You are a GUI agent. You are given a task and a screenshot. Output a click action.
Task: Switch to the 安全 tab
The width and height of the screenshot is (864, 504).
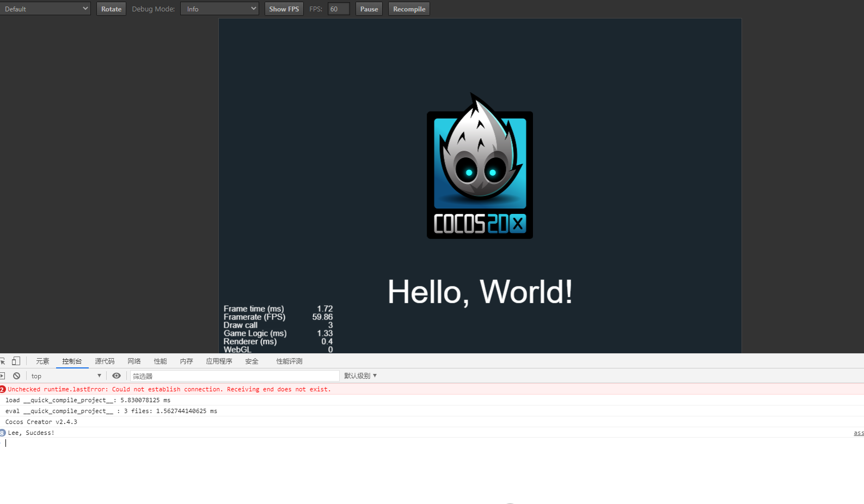pyautogui.click(x=252, y=361)
